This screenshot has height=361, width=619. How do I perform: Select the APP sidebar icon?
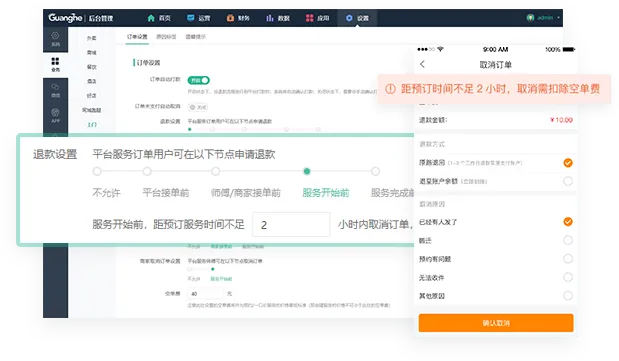(x=55, y=116)
